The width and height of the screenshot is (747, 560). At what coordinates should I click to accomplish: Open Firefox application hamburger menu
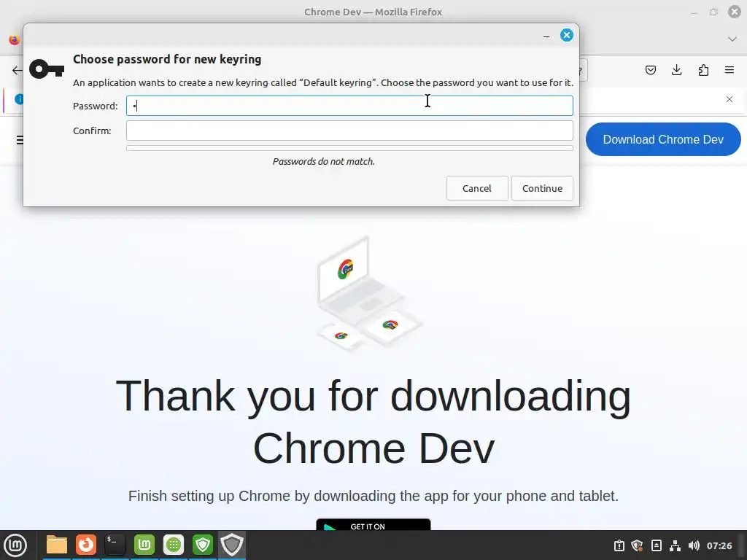click(729, 71)
